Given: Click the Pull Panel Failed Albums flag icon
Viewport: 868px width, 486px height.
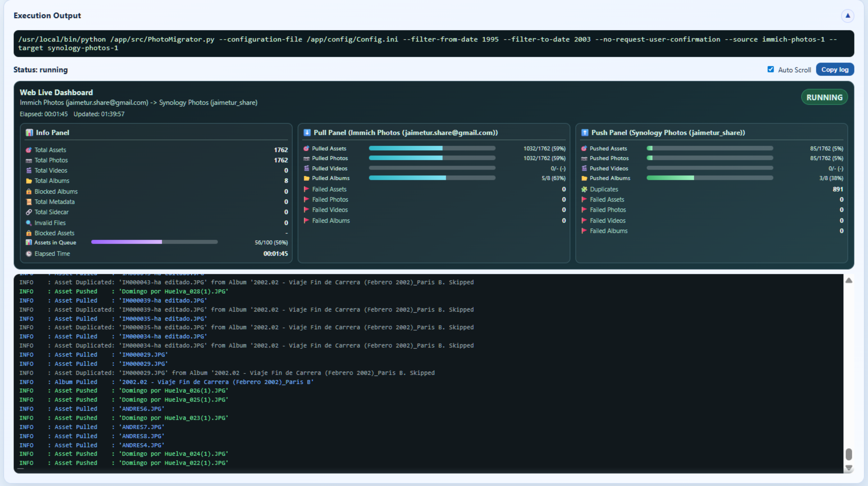Looking at the screenshot, I should tap(306, 220).
